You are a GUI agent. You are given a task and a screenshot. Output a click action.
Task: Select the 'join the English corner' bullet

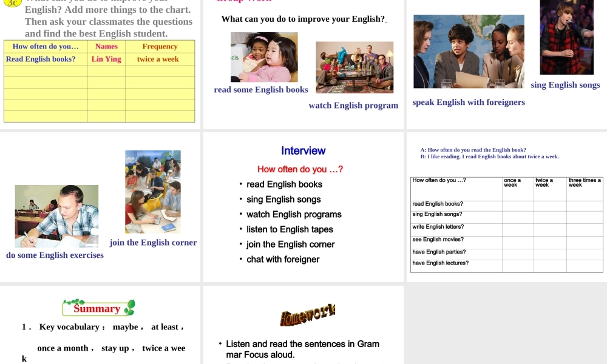[x=290, y=244]
